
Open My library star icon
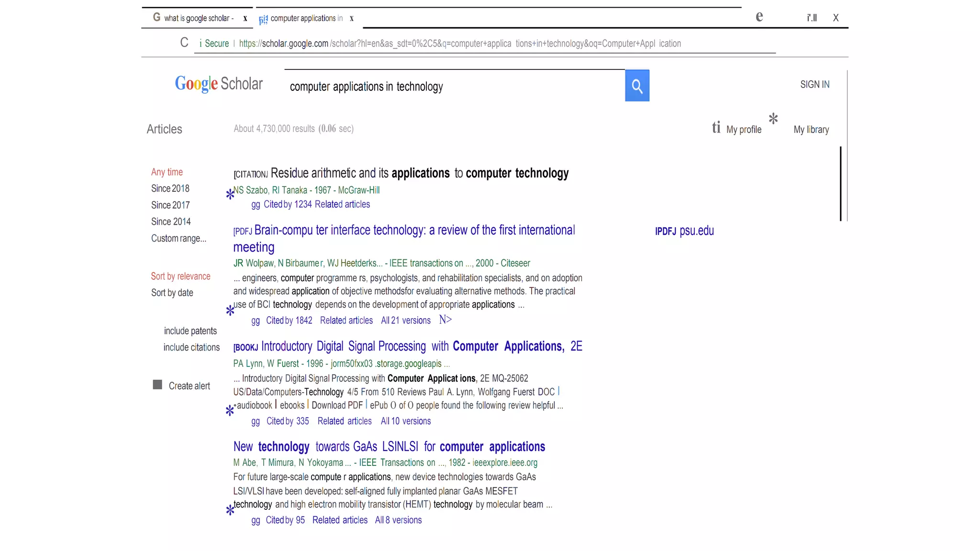(773, 119)
